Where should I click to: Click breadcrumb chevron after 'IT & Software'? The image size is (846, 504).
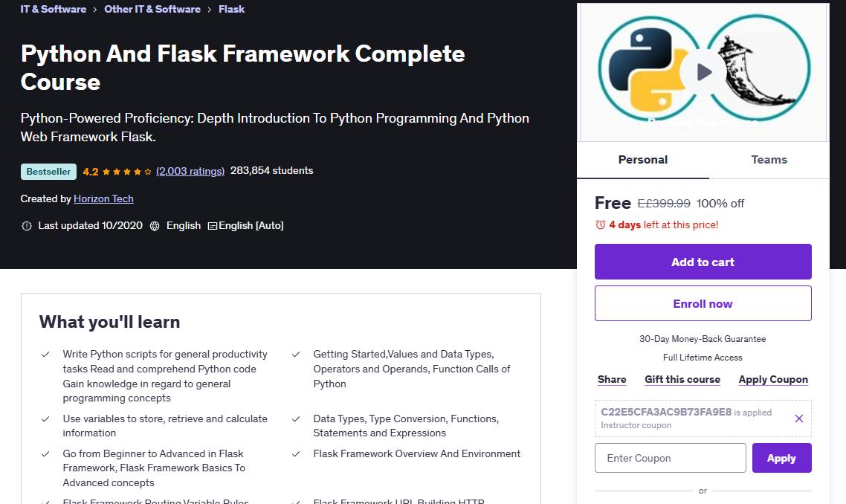(x=95, y=10)
